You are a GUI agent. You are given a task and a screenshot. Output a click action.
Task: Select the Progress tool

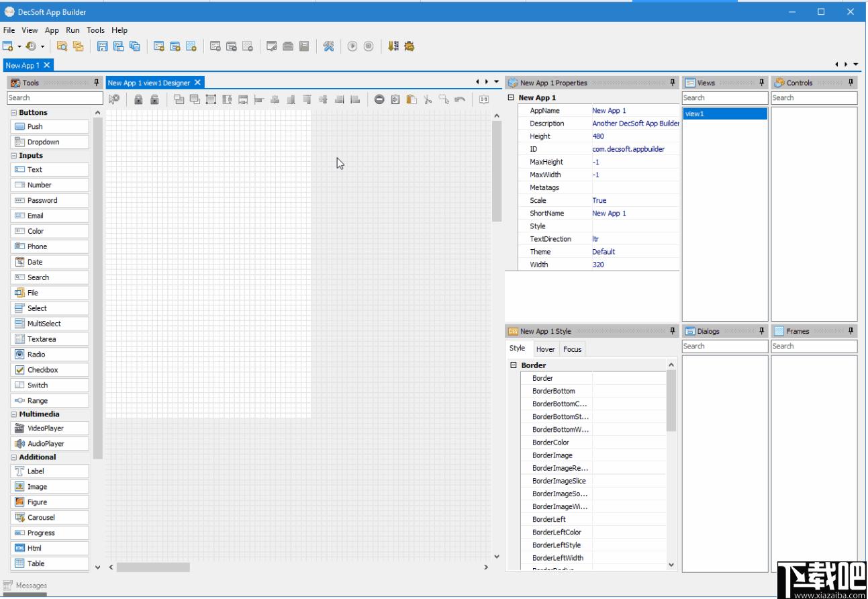coord(50,533)
